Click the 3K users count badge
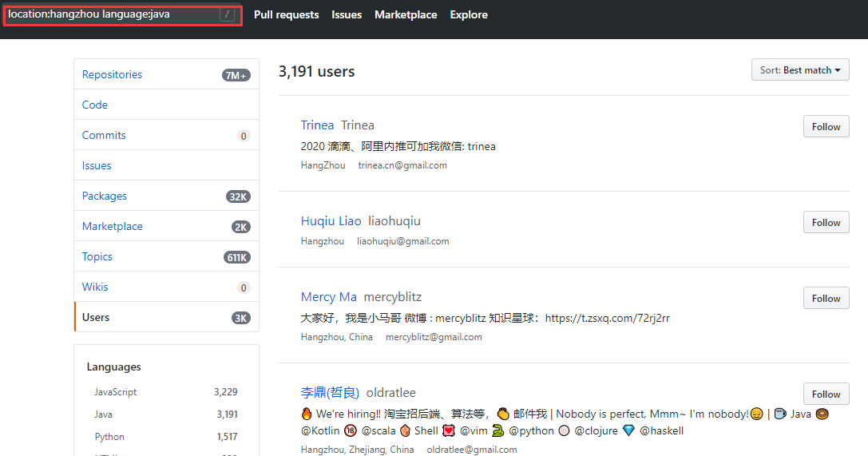The image size is (868, 456). (x=241, y=318)
